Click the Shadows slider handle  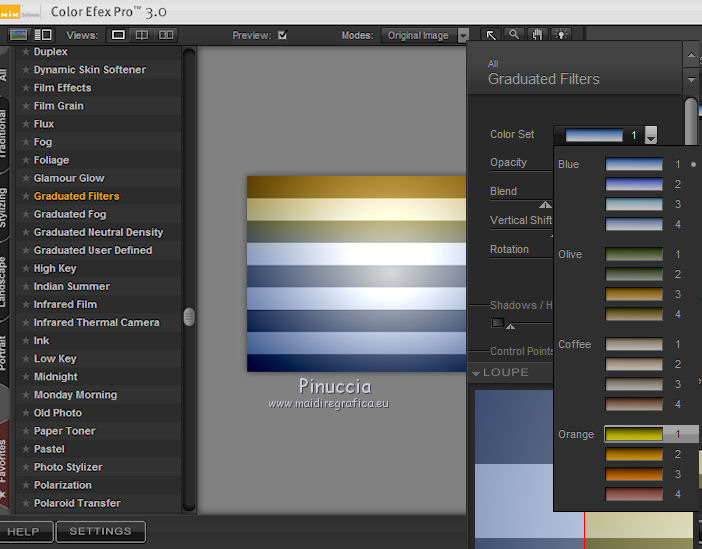click(x=510, y=327)
